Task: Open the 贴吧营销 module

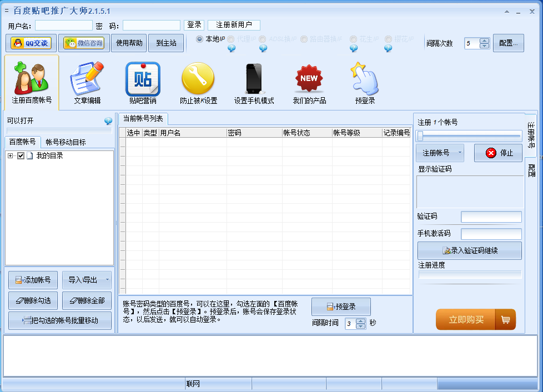Action: [143, 83]
